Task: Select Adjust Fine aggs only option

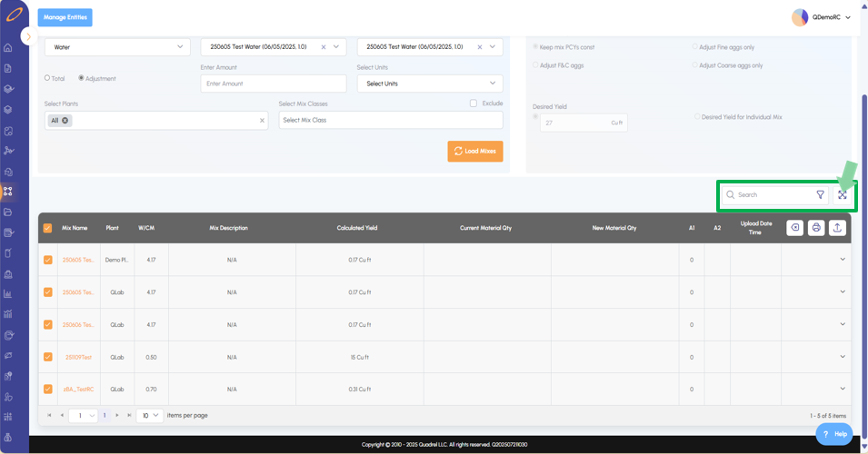Action: pyautogui.click(x=694, y=47)
